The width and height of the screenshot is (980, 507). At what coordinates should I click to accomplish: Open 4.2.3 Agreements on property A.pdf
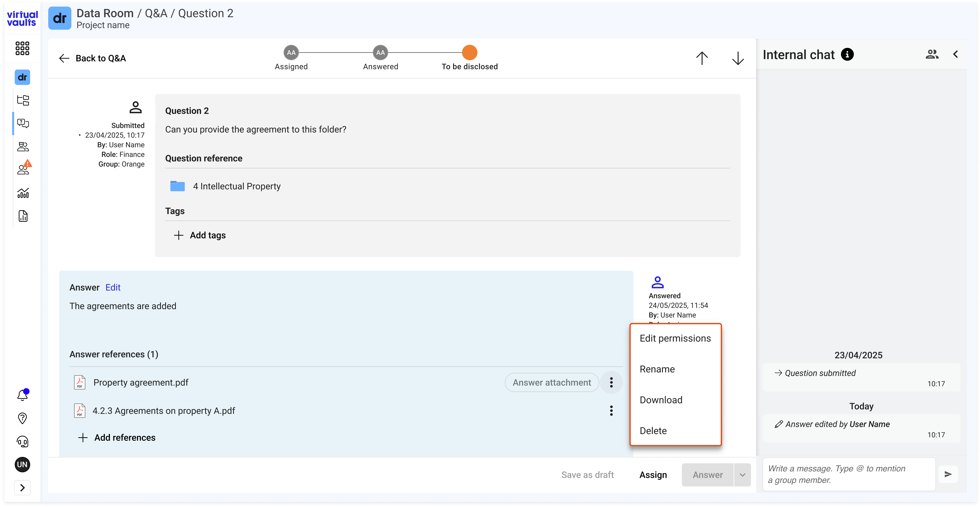(x=164, y=410)
